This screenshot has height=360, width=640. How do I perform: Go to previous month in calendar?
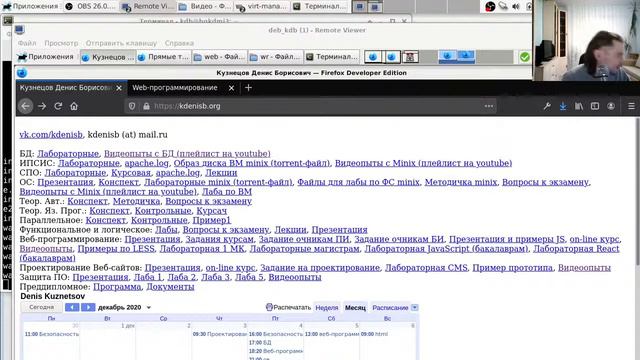[72, 307]
